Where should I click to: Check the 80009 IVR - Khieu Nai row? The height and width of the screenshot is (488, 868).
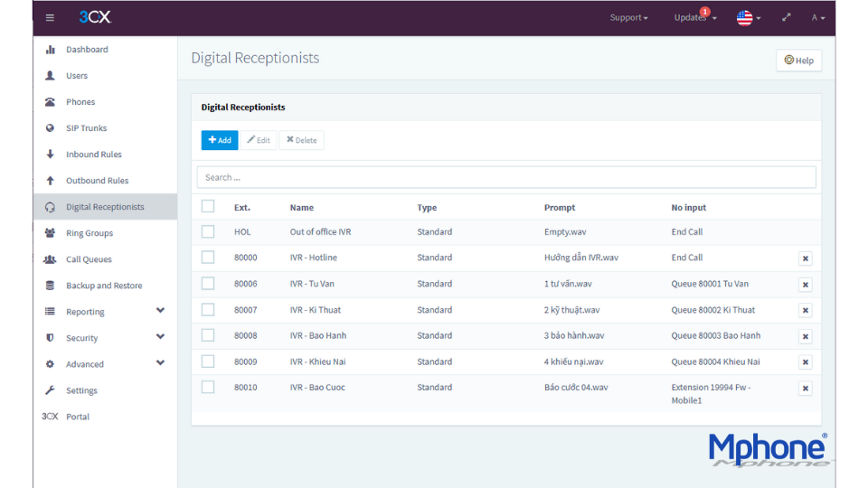coord(208,361)
